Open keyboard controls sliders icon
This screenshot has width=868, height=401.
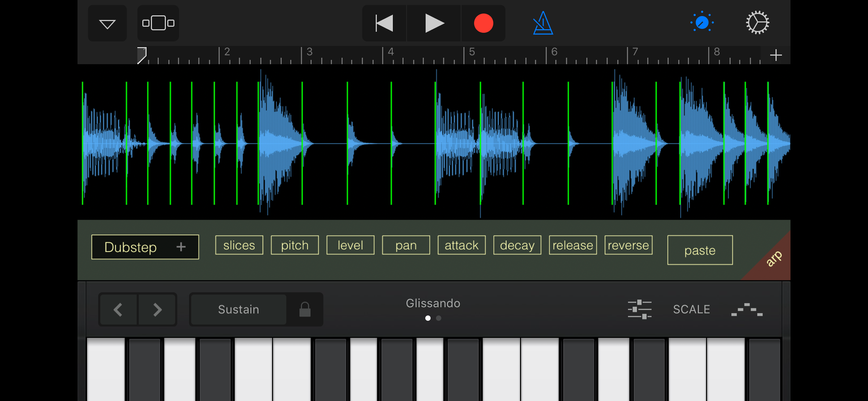pyautogui.click(x=639, y=309)
